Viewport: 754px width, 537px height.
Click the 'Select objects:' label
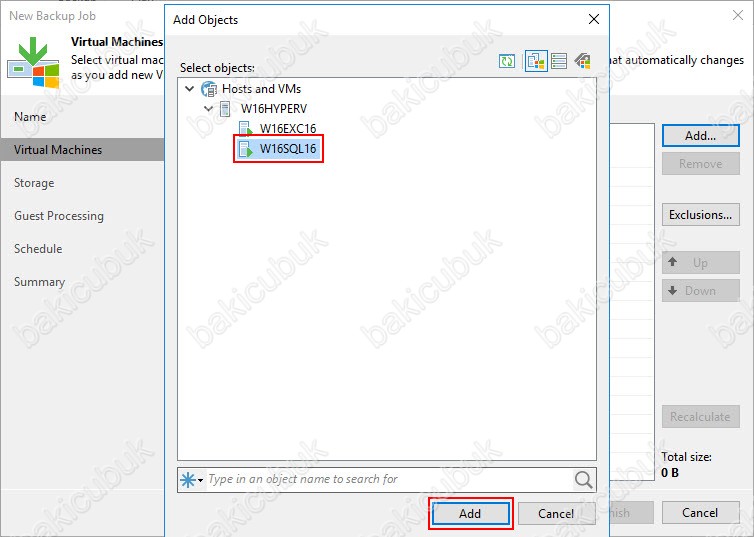(x=217, y=68)
